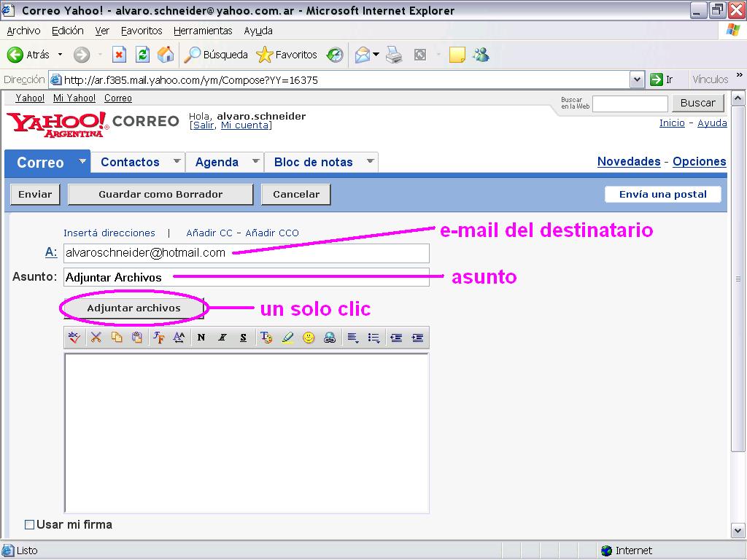Toggle underline with the S icon
This screenshot has height=560, width=747.
click(243, 338)
